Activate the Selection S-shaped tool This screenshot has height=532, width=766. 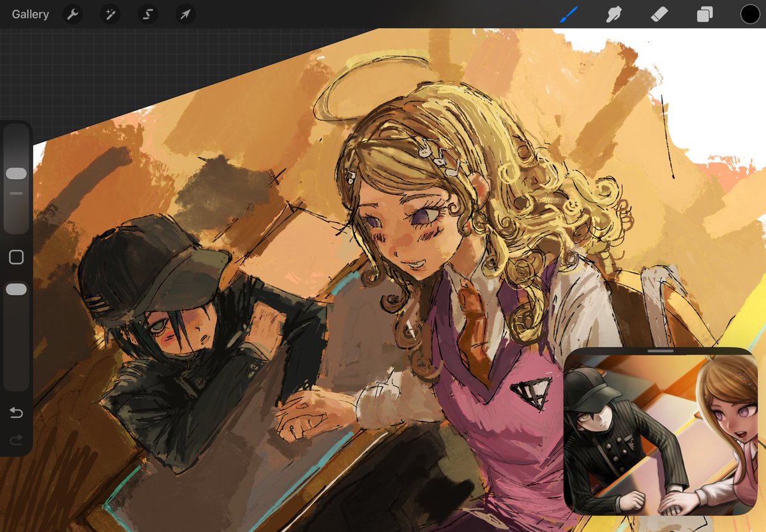[x=148, y=14]
